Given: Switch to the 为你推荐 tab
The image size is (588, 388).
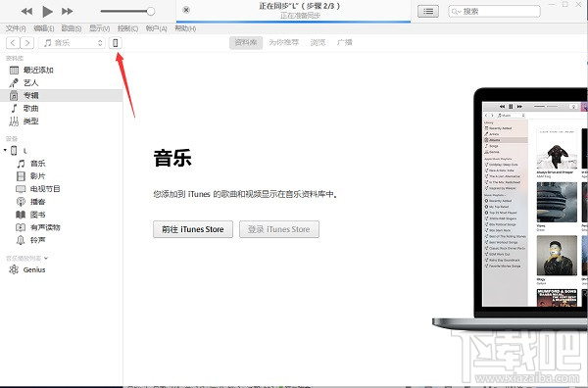Looking at the screenshot, I should (x=284, y=43).
